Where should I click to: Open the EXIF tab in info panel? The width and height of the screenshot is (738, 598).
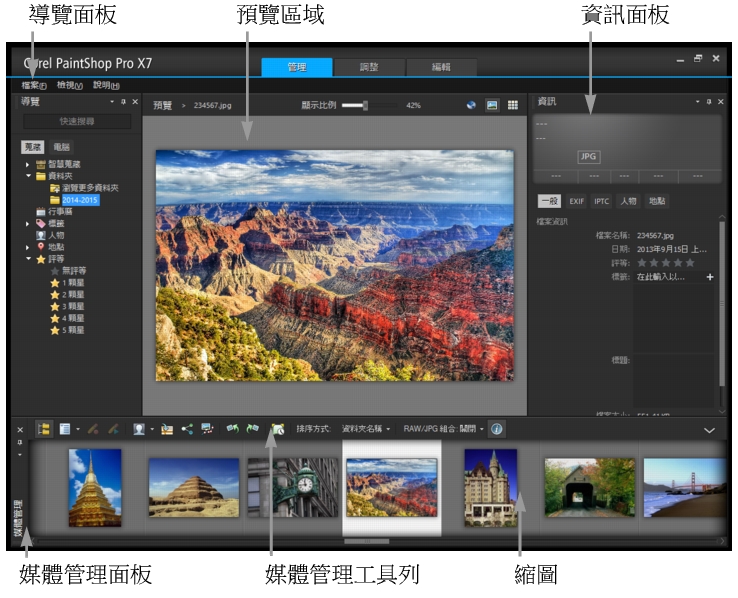pos(576,201)
